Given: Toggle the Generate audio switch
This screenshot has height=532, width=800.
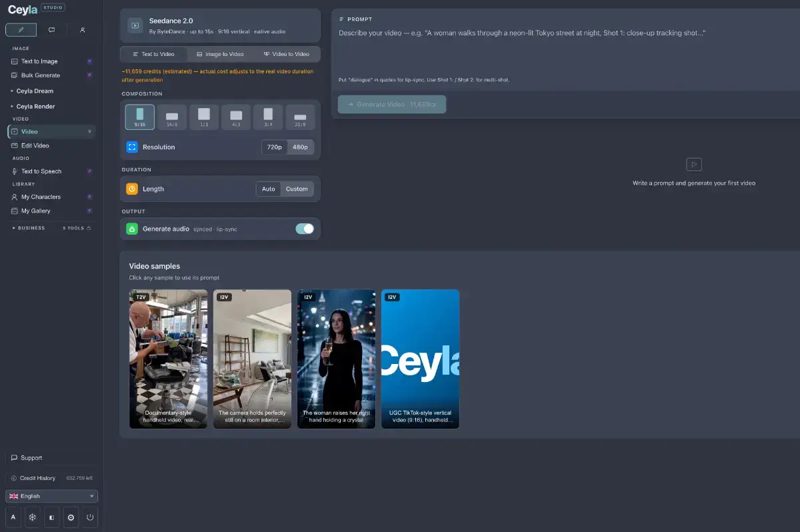Looking at the screenshot, I should pos(304,229).
